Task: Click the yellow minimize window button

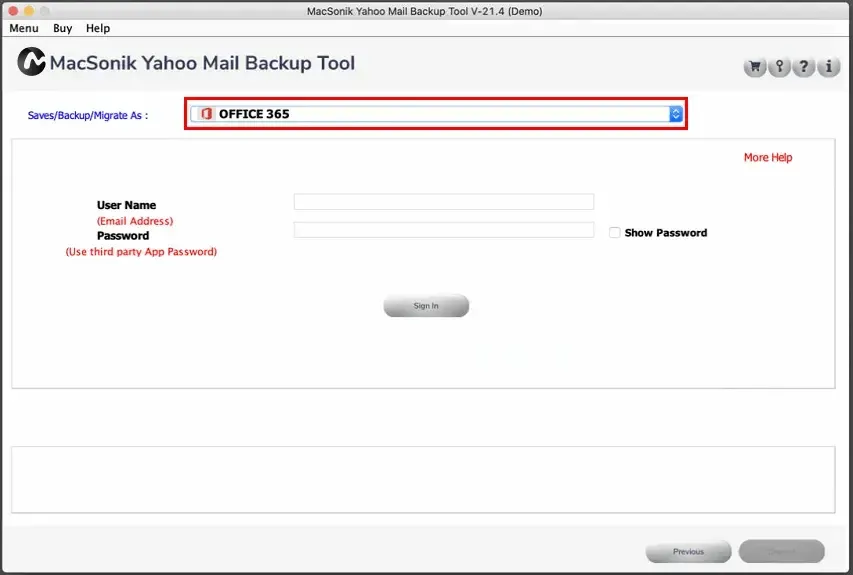Action: pyautogui.click(x=29, y=11)
